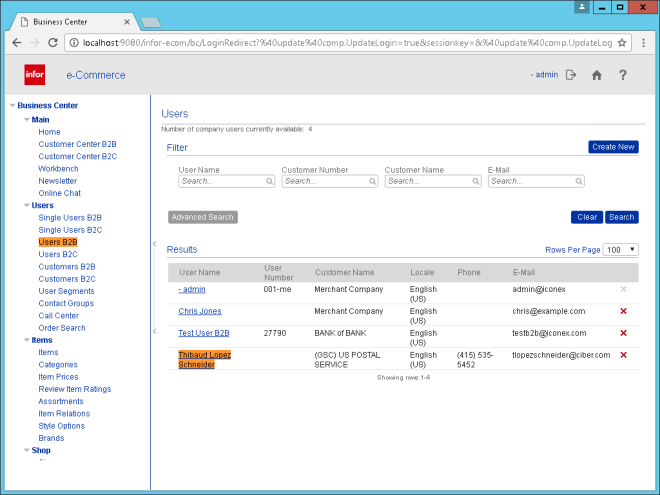Screen dimensions: 660x495
Task: Open the Rows Per Page dropdown
Action: coord(620,249)
